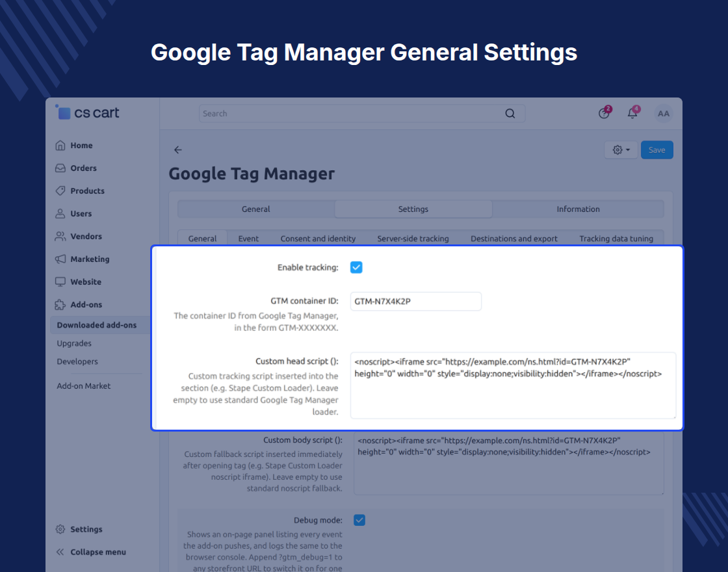Click the CS-Cart logo
The image size is (728, 572).
click(87, 112)
